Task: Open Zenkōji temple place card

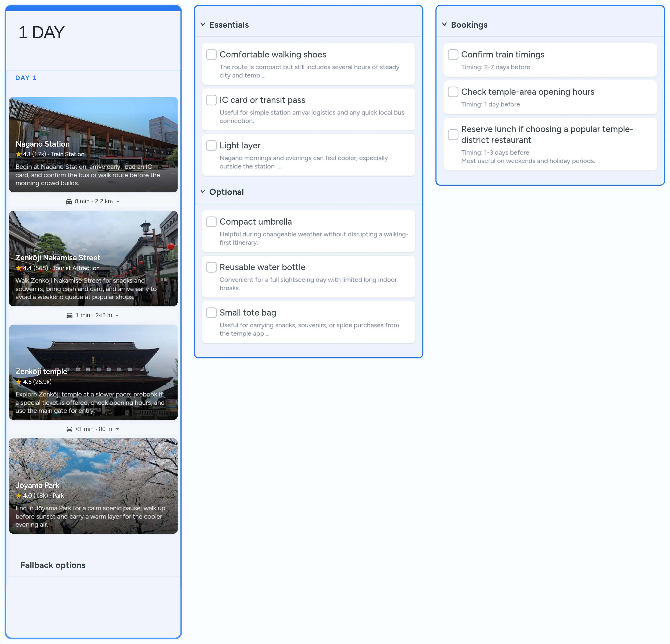Action: point(93,372)
